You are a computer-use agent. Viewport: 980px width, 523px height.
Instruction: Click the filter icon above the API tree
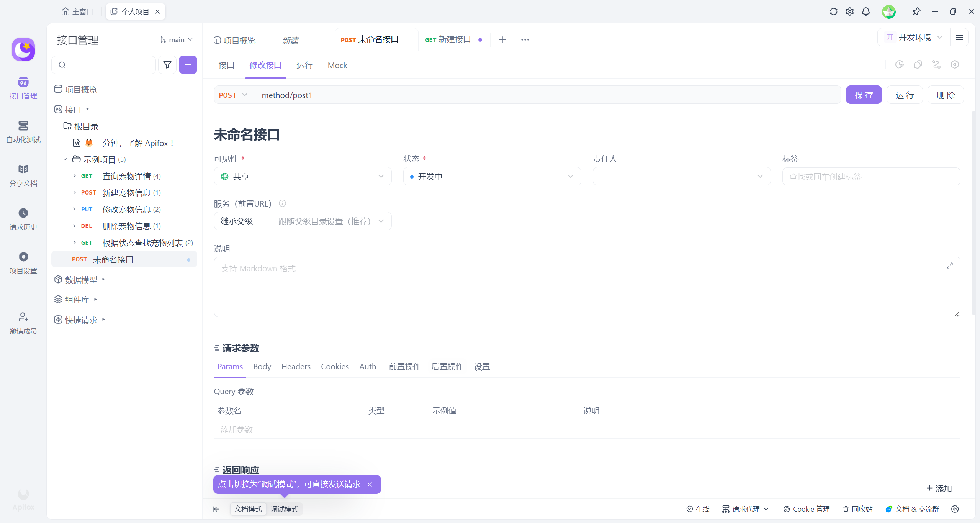pyautogui.click(x=167, y=65)
